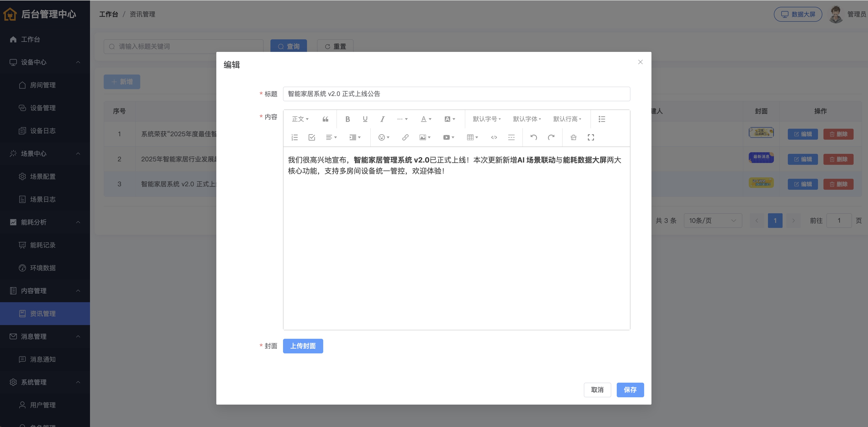
Task: Insert todo checkbox in editor
Action: (312, 137)
